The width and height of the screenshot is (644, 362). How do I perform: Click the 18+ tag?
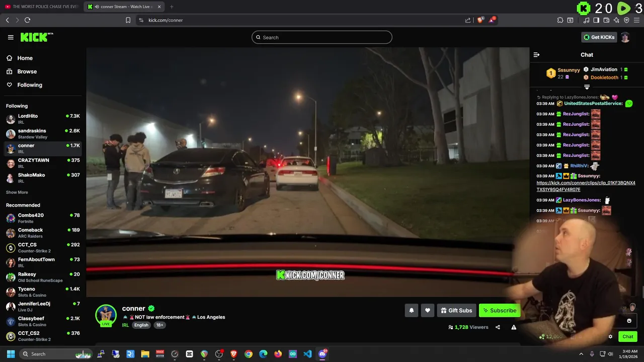coord(159,325)
